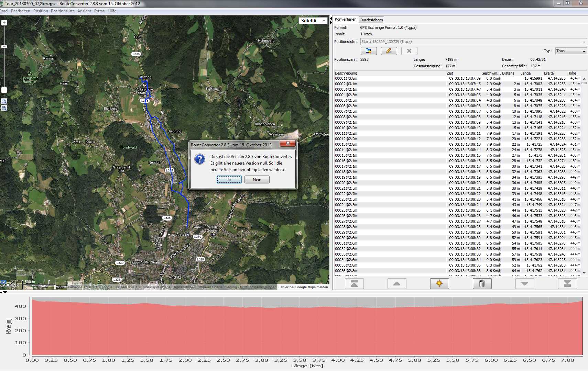Click the move position down arrow
The height and width of the screenshot is (371, 588).
point(524,283)
